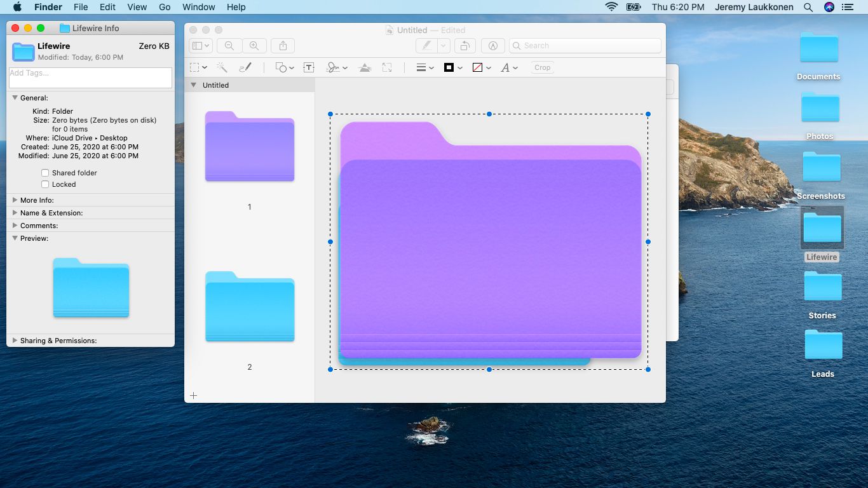Select the Instant Alpha magic wand tool
The image size is (868, 488).
click(222, 67)
